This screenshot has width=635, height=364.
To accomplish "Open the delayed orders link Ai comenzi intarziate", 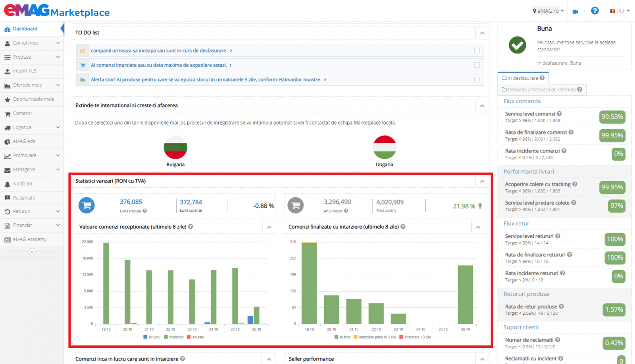I will tap(159, 65).
